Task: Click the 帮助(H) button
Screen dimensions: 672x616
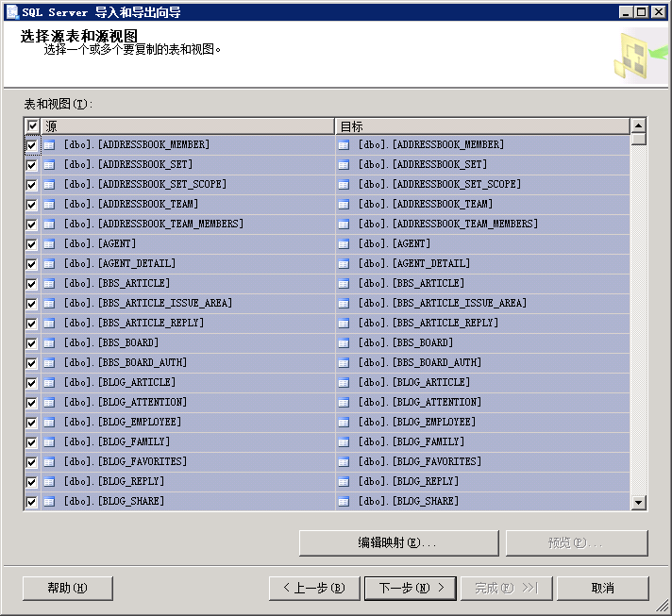Action: click(x=68, y=588)
